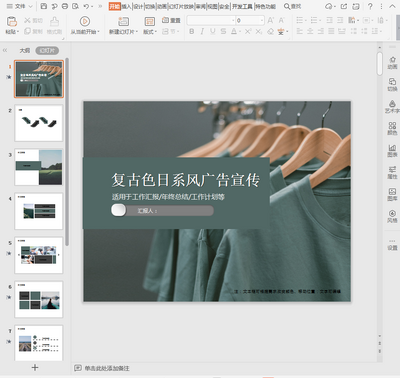Expand the numbered list dropdown arrow
The height and width of the screenshot is (378, 400).
tap(320, 20)
